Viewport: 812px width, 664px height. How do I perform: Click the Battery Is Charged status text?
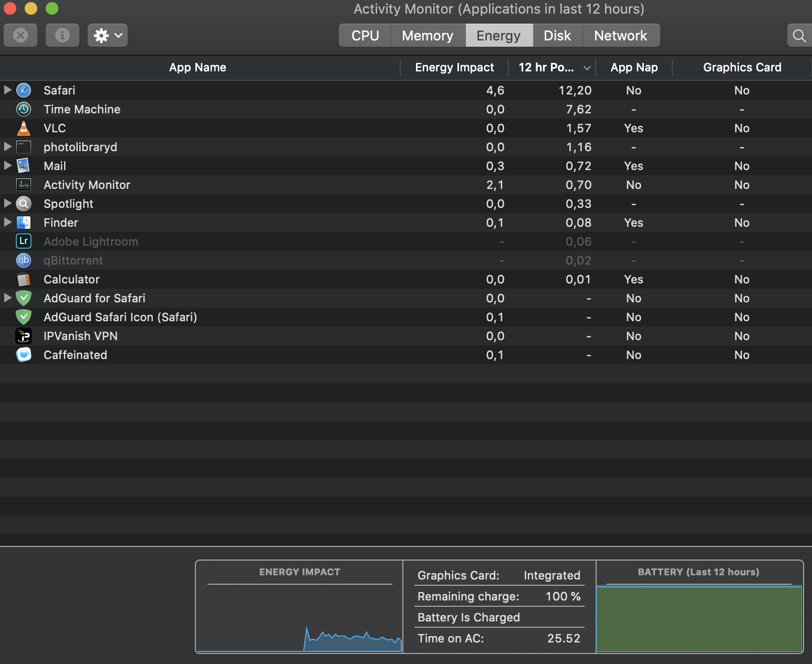tap(469, 617)
